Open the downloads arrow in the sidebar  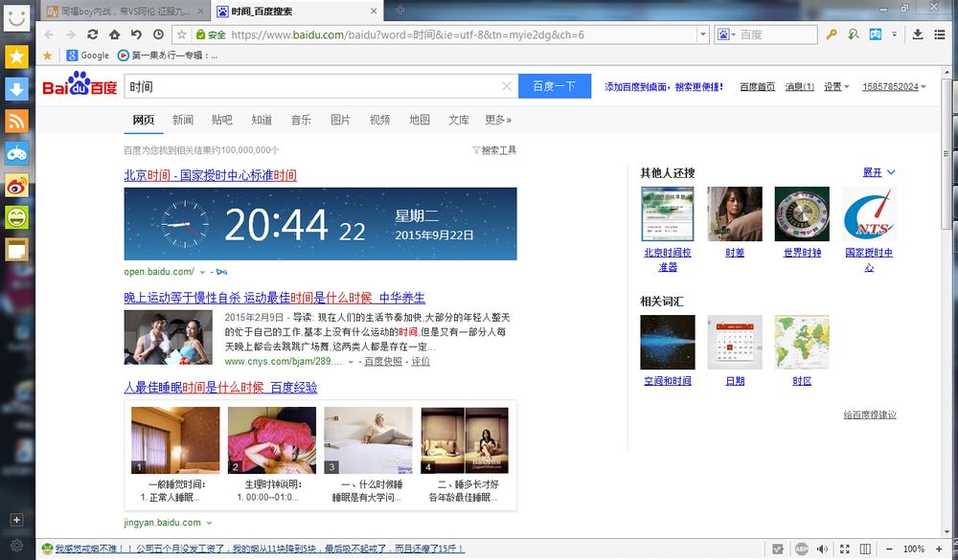point(16,89)
